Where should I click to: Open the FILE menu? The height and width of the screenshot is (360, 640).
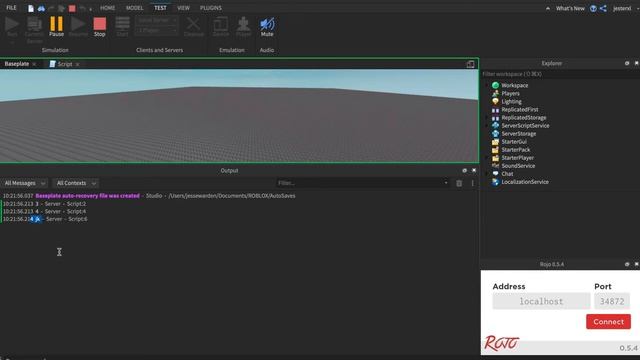[11, 8]
